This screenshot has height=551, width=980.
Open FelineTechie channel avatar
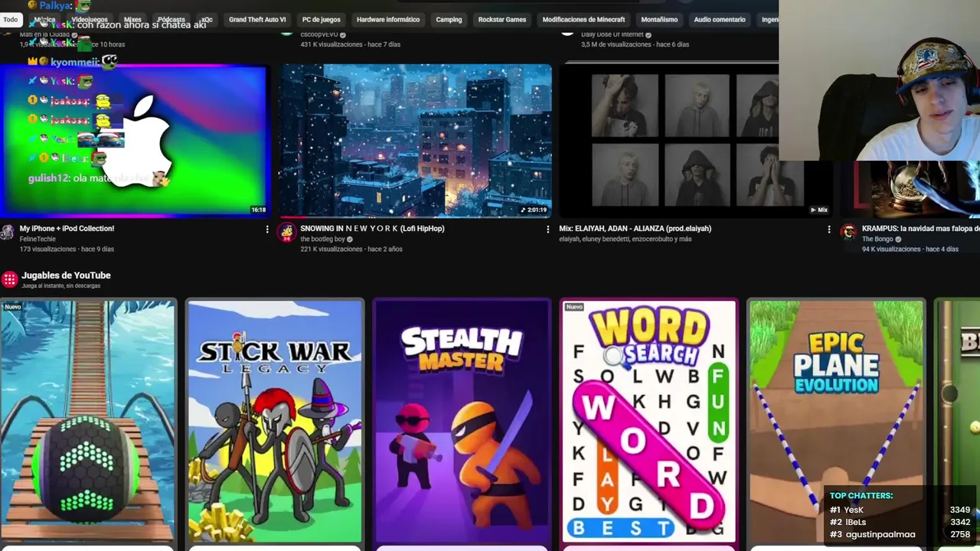coord(7,233)
